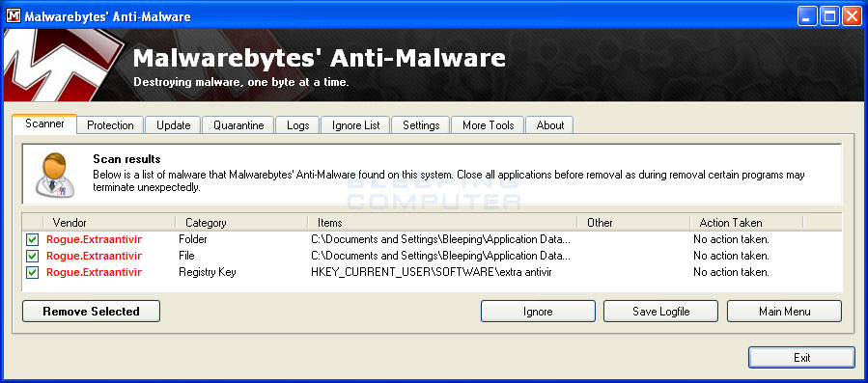Click Rogue.Extraantivir vendor text in Folder row
Screen dimensions: 868x383
click(x=94, y=239)
